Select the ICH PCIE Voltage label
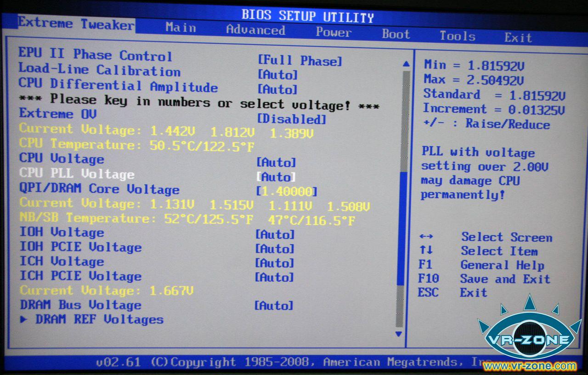 click(80, 276)
